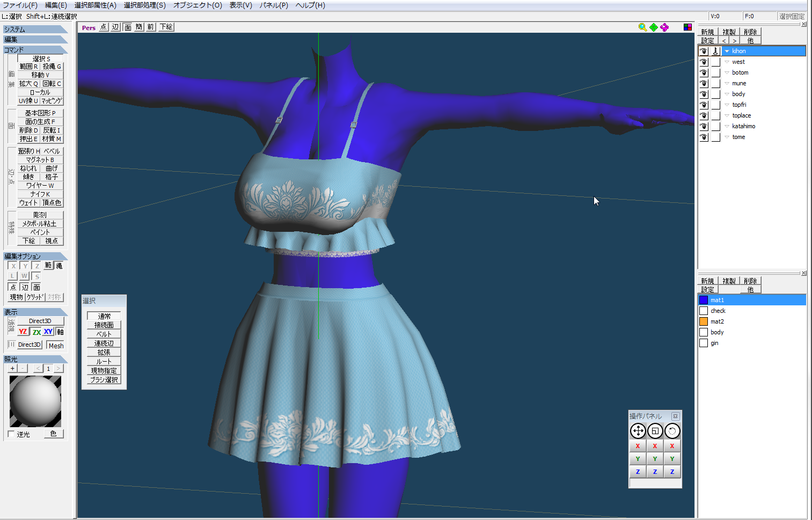Click the four-color viewport layout icon
This screenshot has height=520, width=812.
(687, 27)
